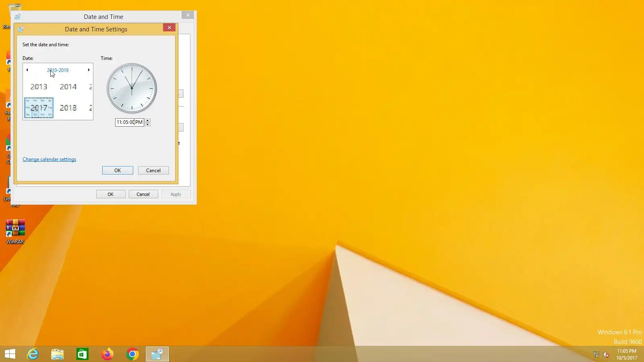
Task: Cancel the Date and Time Settings dialog
Action: click(x=153, y=171)
